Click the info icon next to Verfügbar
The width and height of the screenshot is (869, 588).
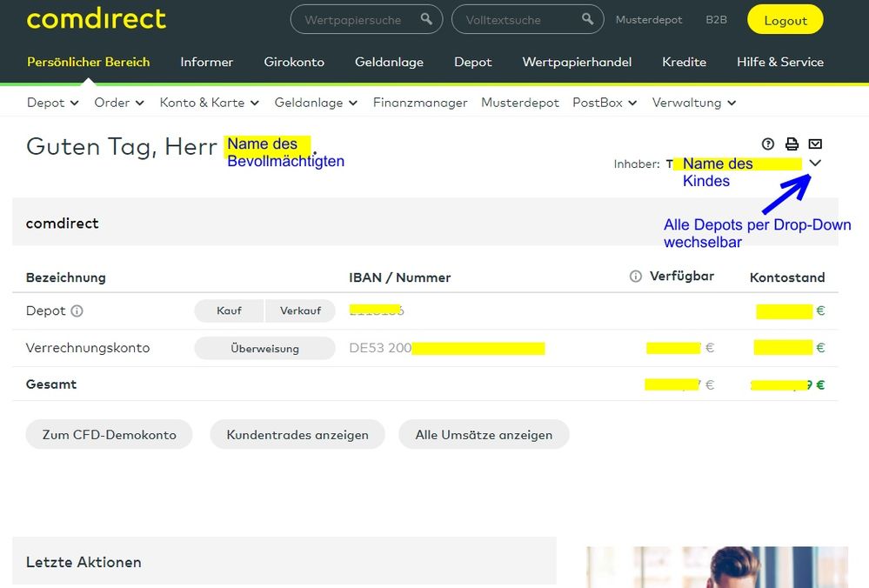click(x=636, y=276)
